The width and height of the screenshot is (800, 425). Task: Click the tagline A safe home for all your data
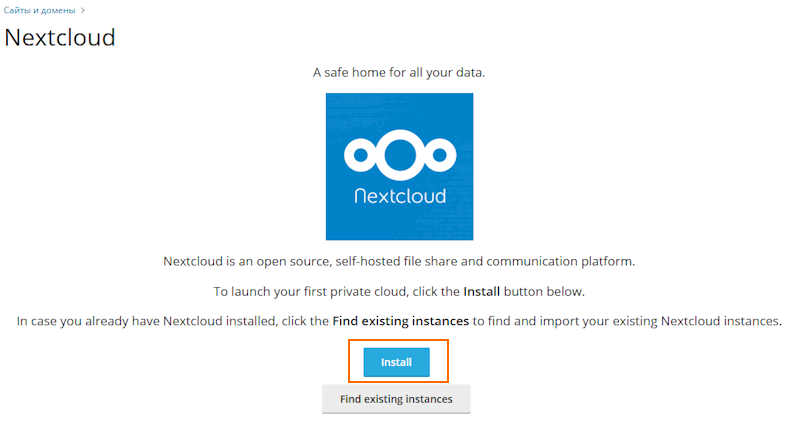(x=399, y=72)
